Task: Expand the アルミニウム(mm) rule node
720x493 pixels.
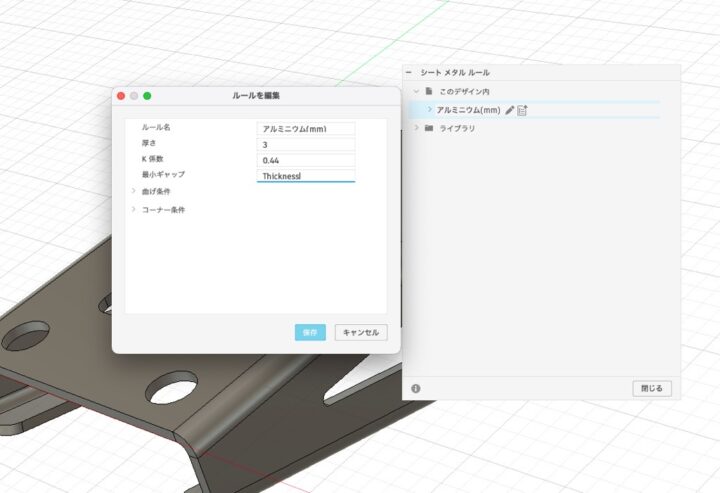Action: pyautogui.click(x=430, y=110)
